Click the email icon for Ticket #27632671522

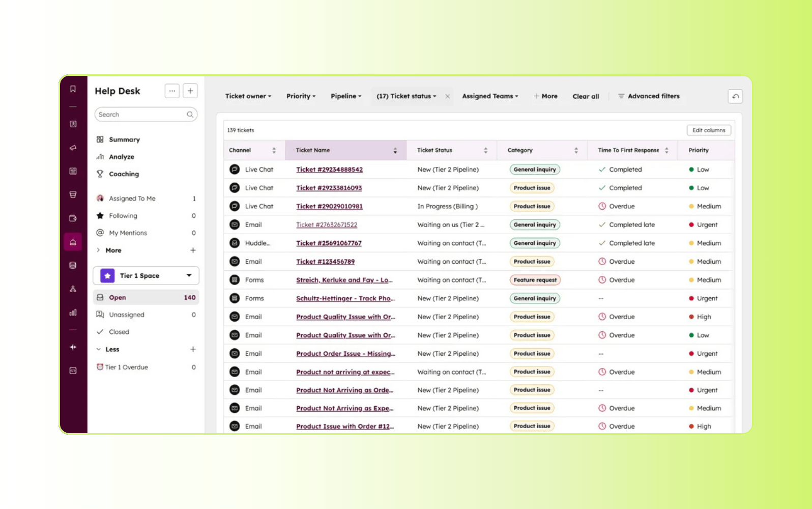coord(235,224)
